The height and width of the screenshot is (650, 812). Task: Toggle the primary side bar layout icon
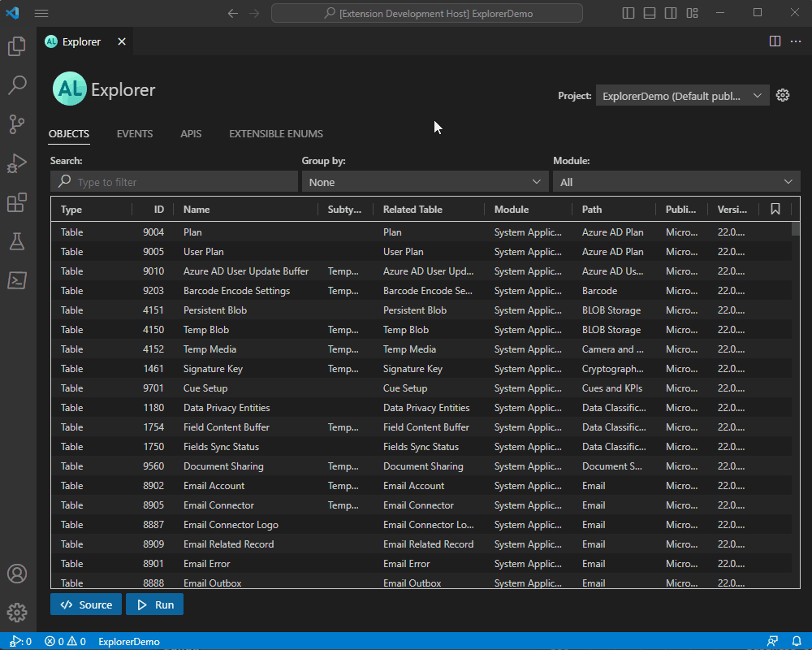(628, 13)
